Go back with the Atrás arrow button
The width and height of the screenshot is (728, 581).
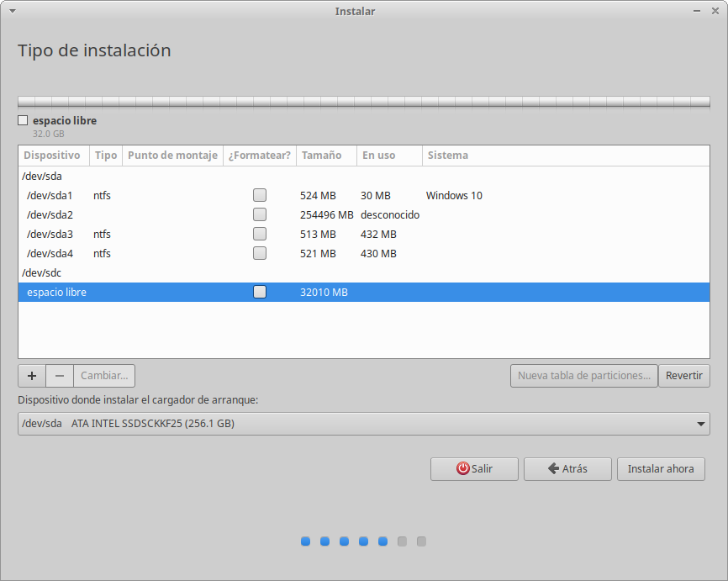[567, 468]
